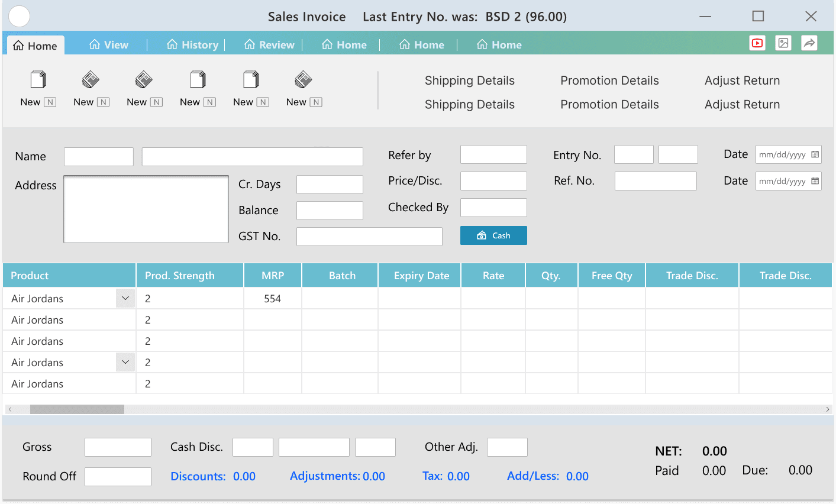The height and width of the screenshot is (504, 836).
Task: Click the horizontal scrollbar thumb under the table
Action: (77, 409)
